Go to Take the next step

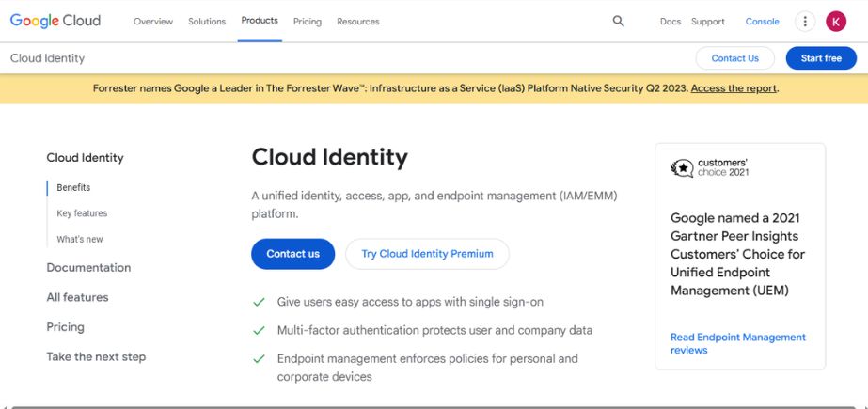[96, 357]
